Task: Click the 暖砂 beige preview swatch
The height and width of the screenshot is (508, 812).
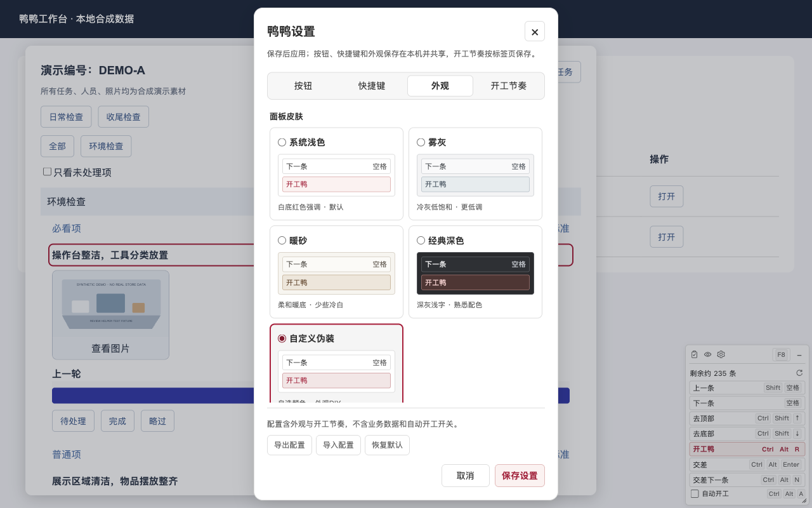Action: [x=336, y=274]
